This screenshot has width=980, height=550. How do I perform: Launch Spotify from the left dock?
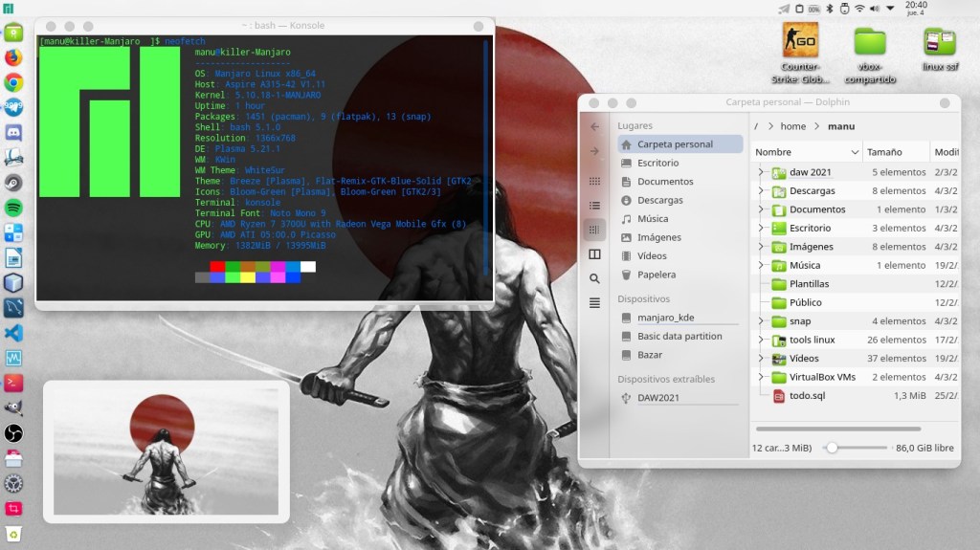pyautogui.click(x=13, y=208)
